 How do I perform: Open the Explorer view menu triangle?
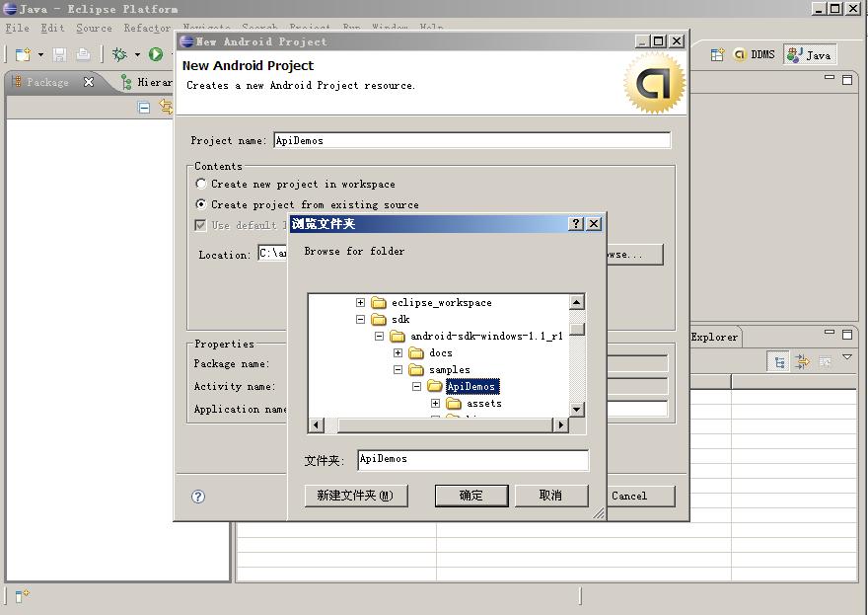click(847, 357)
